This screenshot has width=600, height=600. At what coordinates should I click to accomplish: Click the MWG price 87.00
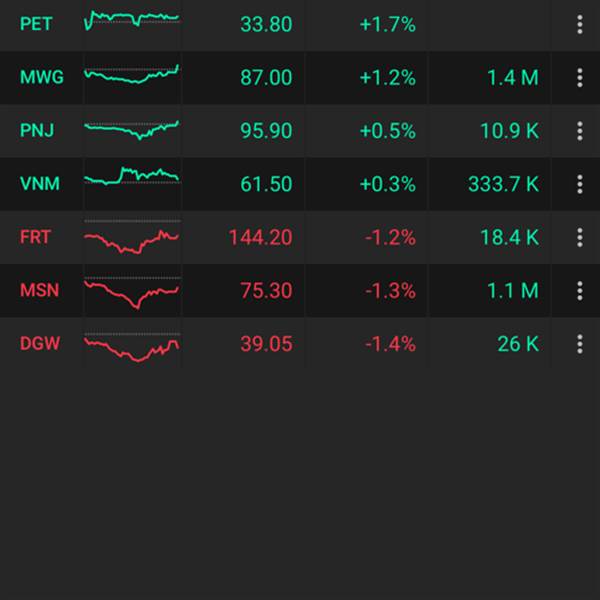266,78
